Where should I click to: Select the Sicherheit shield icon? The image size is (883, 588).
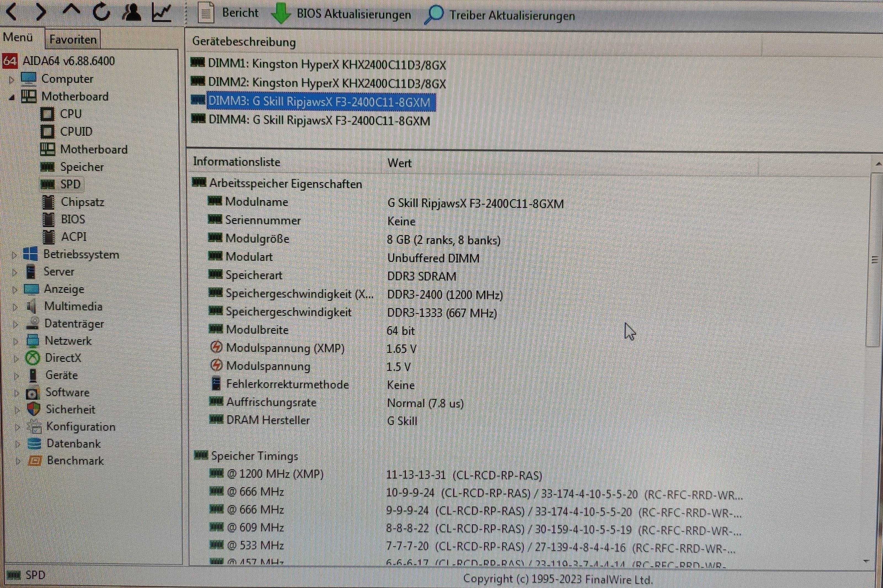click(33, 409)
